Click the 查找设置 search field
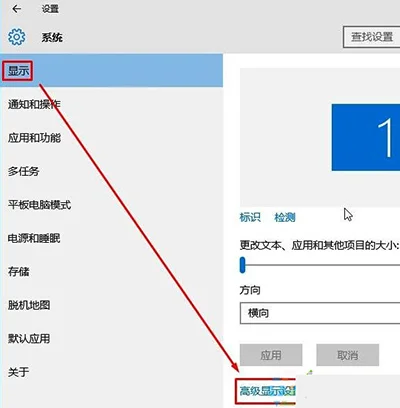400x408 pixels. click(372, 37)
